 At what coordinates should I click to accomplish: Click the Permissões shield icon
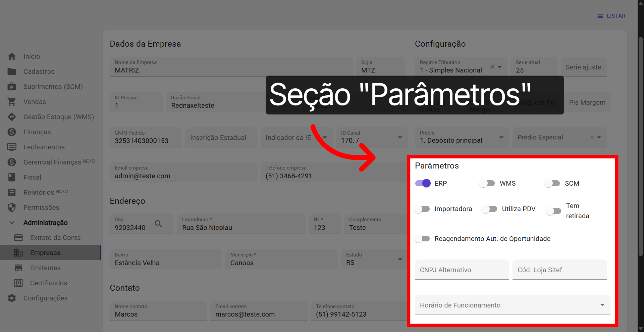click(x=12, y=207)
